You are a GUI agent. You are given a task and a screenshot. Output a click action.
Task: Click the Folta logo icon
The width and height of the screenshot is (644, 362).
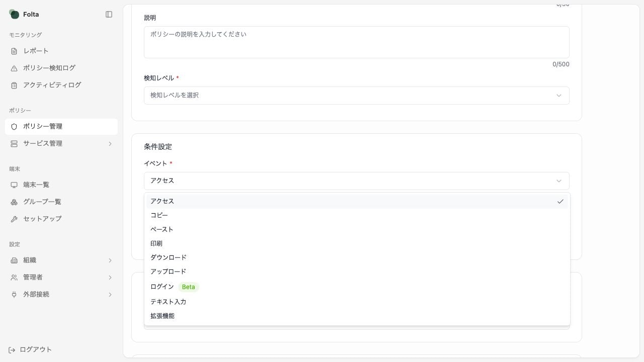pyautogui.click(x=14, y=14)
